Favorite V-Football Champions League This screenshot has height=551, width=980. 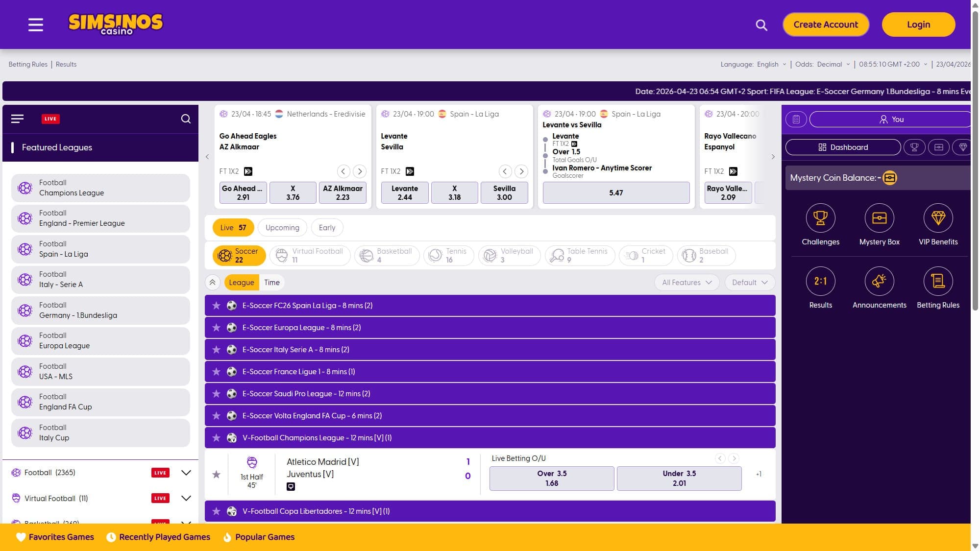(x=216, y=438)
